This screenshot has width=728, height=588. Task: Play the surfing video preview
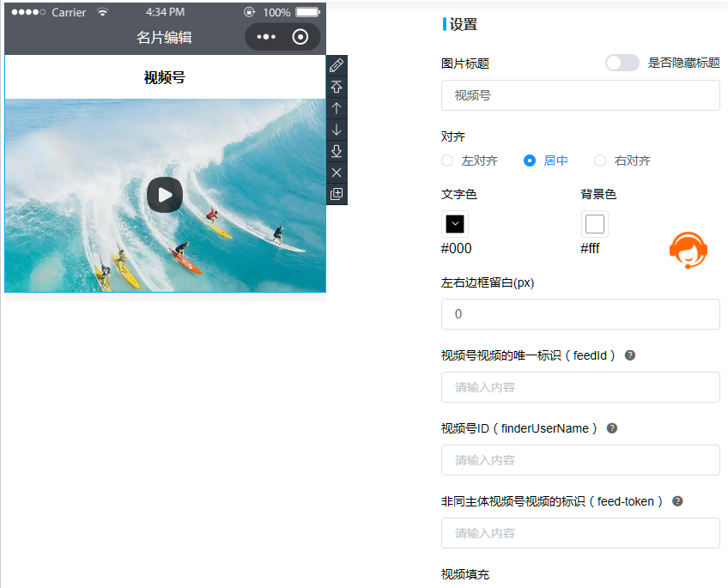pyautogui.click(x=165, y=195)
